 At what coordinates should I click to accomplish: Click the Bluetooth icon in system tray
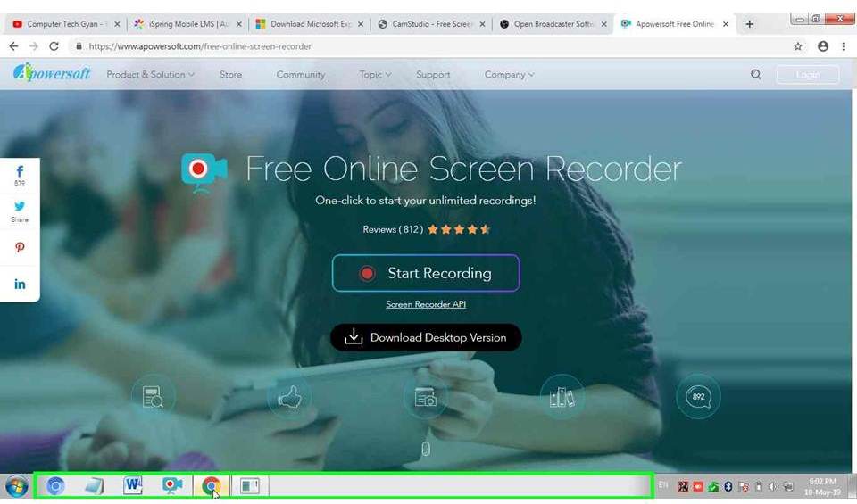pos(728,486)
